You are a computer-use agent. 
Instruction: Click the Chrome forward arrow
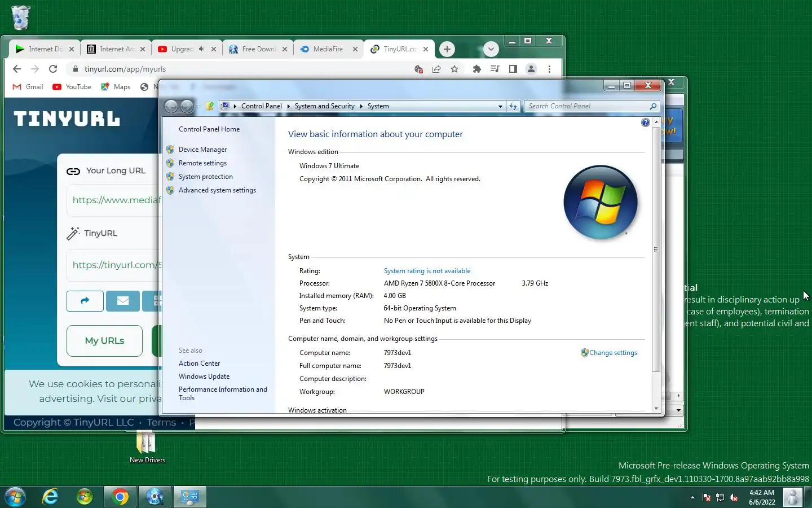pos(35,69)
